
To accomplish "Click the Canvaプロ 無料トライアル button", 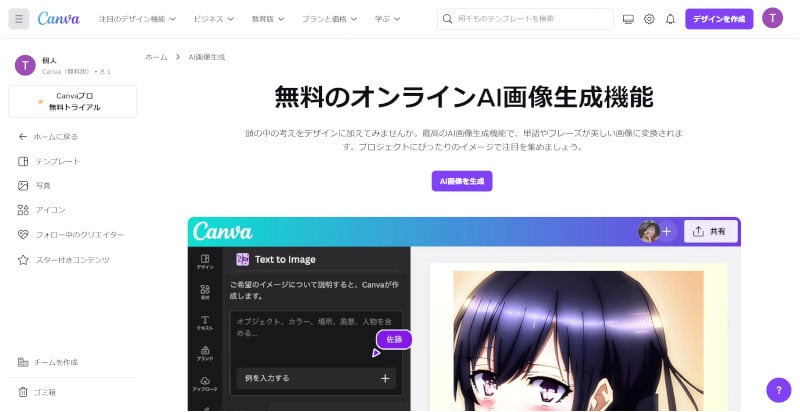I will coord(72,101).
